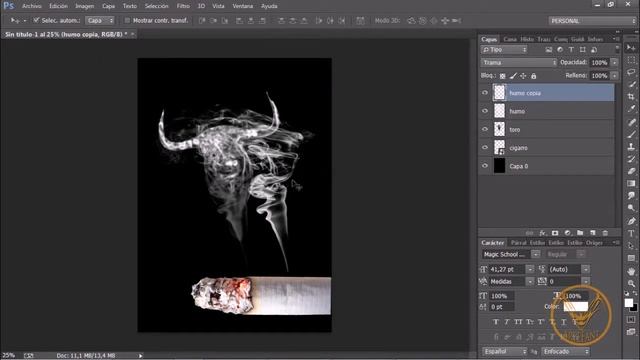
Task: Switch to the Capas panel tab
Action: click(x=489, y=39)
